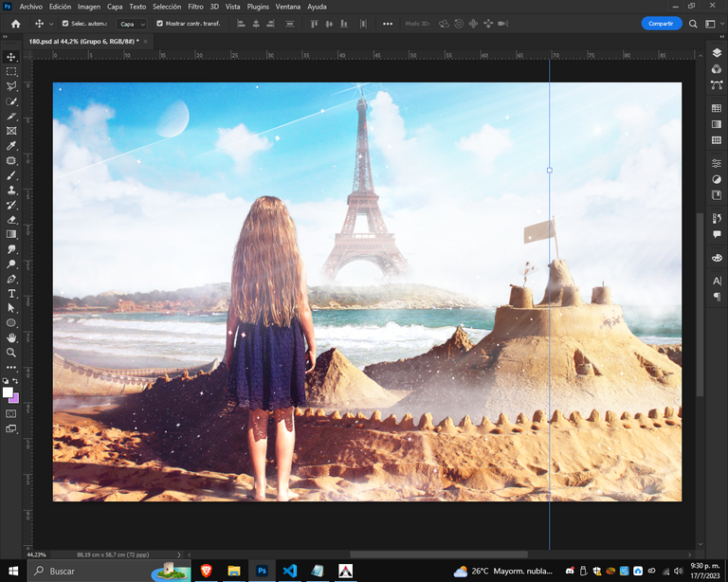Image resolution: width=728 pixels, height=582 pixels.
Task: Choose the History Brush tool
Action: pos(11,205)
